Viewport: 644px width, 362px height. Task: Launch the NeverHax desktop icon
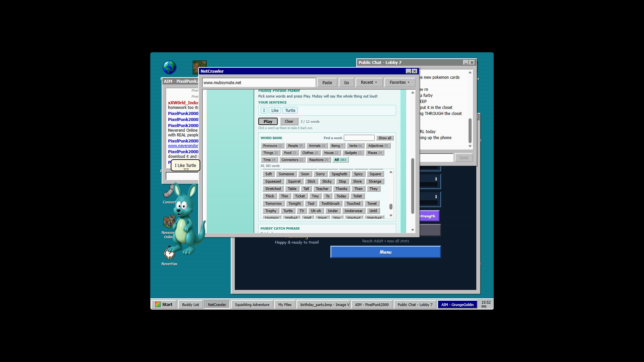pos(169,253)
